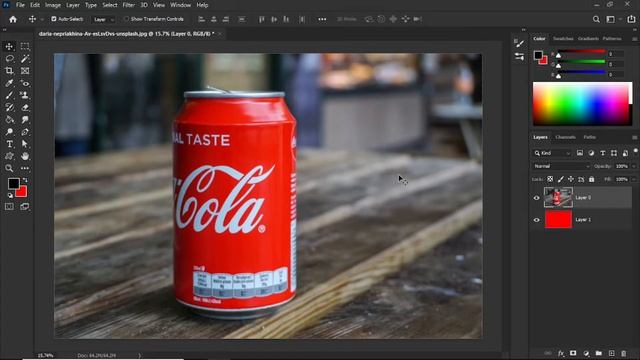Screen dimensions: 640x360
Task: Toggle lock all padlock icon
Action: point(591,179)
